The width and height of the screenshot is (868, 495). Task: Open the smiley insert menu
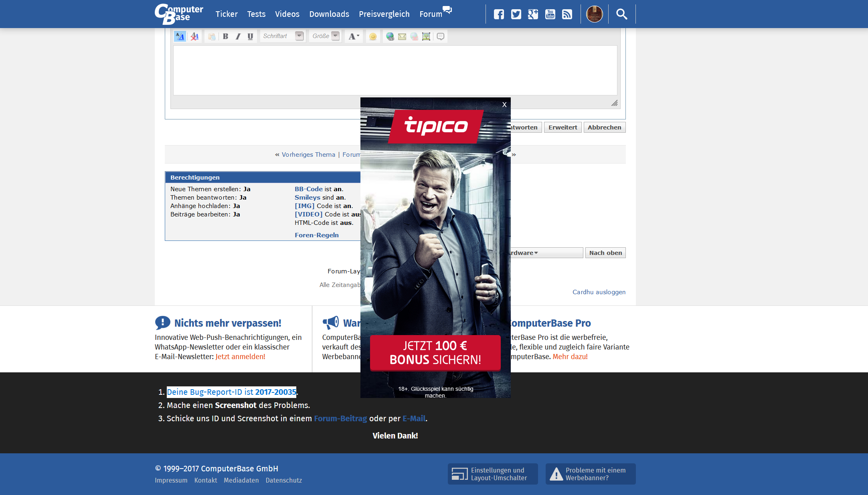click(373, 36)
